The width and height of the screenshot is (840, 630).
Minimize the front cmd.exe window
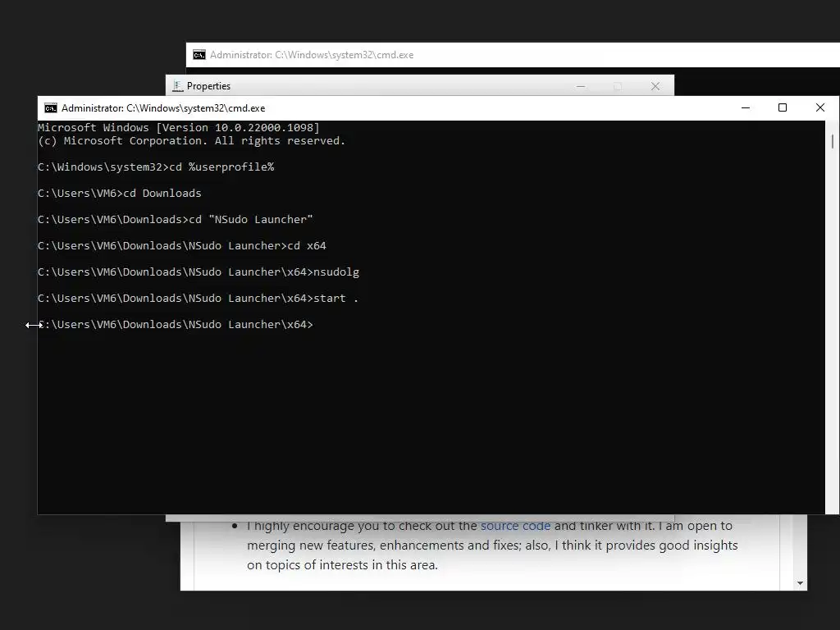coord(745,107)
